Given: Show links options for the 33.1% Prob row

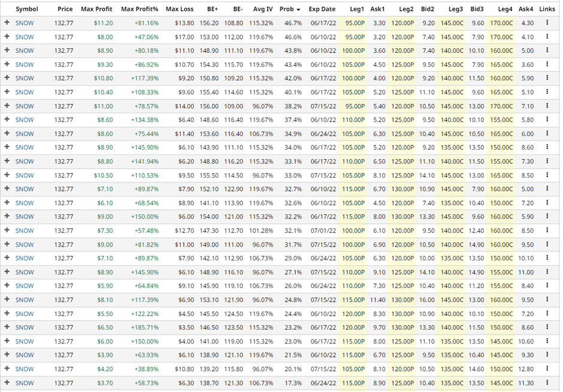Looking at the screenshot, I should tap(547, 161).
